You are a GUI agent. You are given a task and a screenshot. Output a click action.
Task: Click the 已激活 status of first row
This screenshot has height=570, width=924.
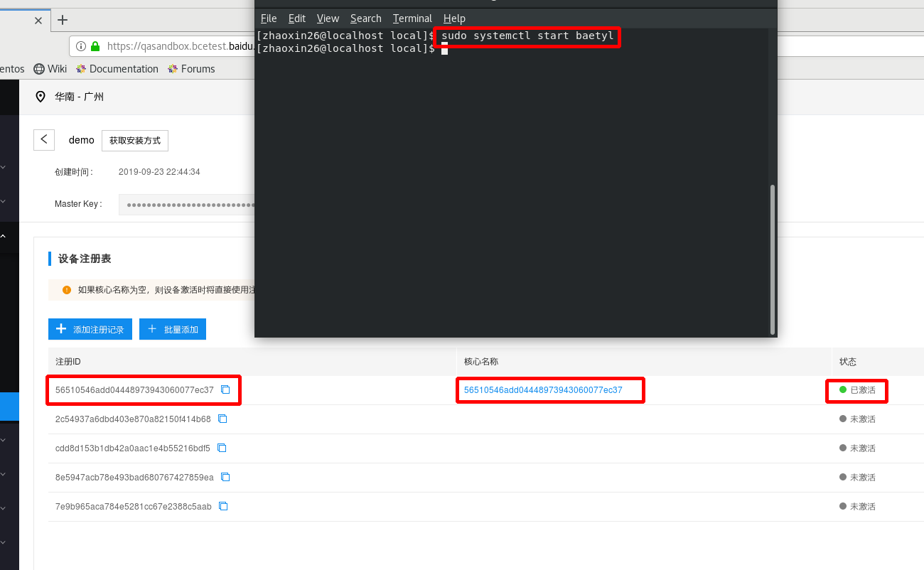(857, 390)
